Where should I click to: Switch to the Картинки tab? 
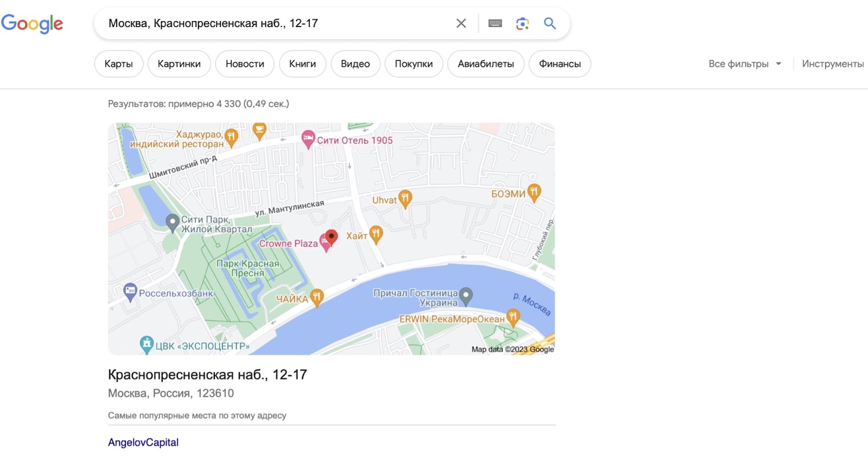pyautogui.click(x=179, y=64)
